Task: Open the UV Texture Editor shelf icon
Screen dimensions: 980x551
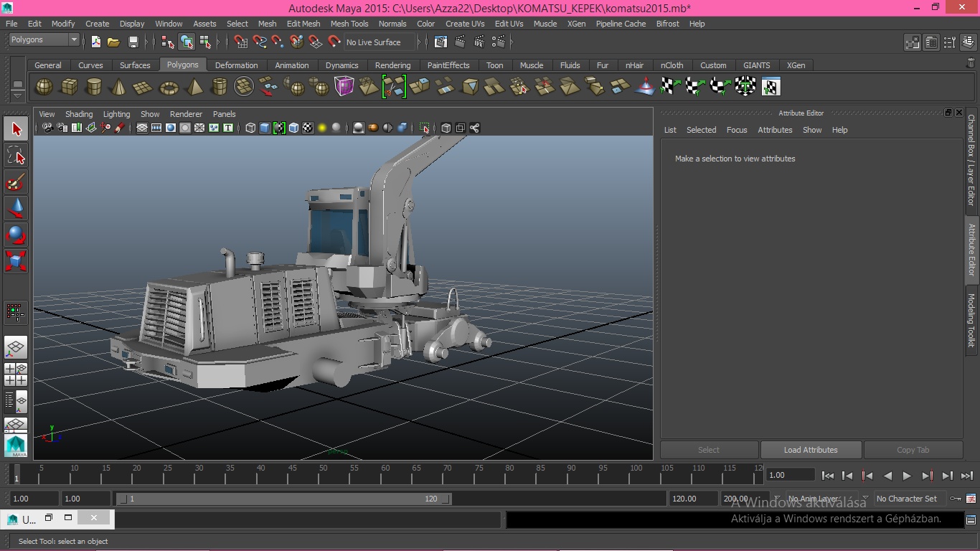Action: [771, 87]
